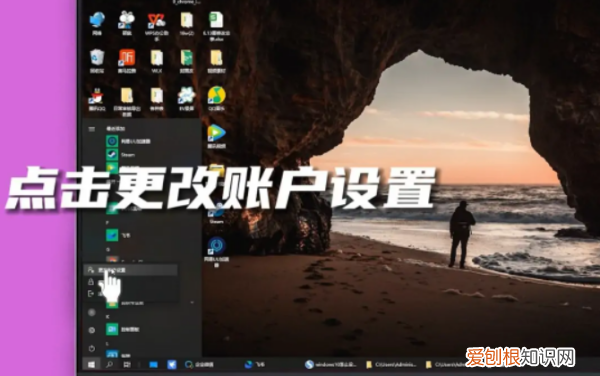Switch to the Feishu running taskbar window
Image resolution: width=600 pixels, height=376 pixels.
[255, 365]
